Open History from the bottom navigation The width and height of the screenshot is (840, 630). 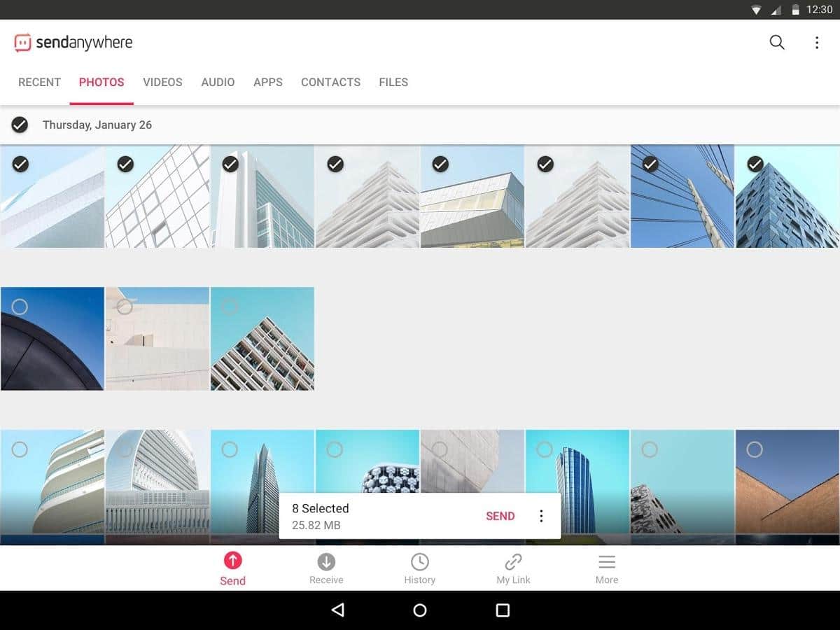[419, 568]
